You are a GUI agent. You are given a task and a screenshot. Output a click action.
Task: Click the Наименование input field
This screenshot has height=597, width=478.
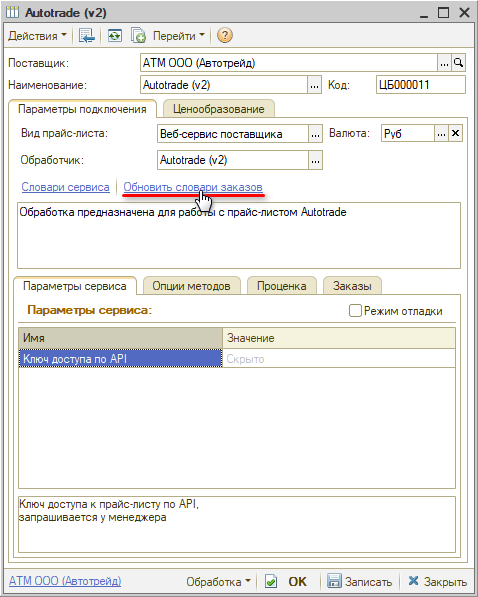(224, 85)
